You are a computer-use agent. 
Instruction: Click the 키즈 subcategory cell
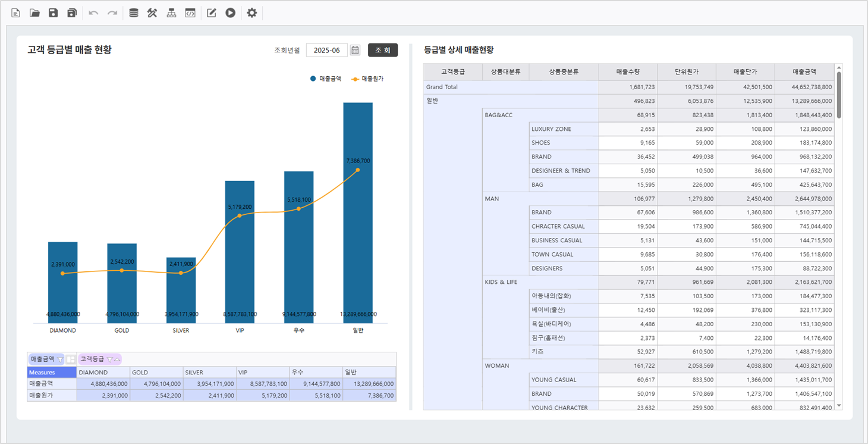coord(564,351)
